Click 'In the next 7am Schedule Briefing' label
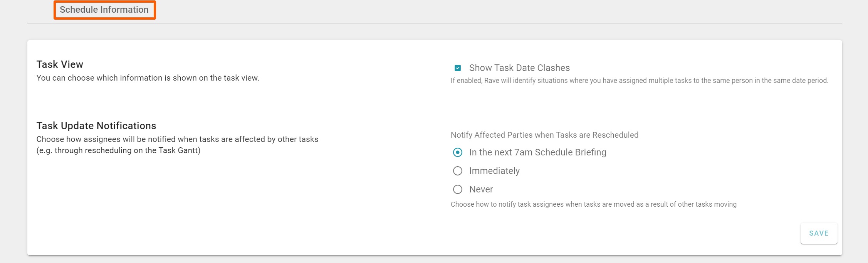Screen dimensions: 868x263 point(537,152)
